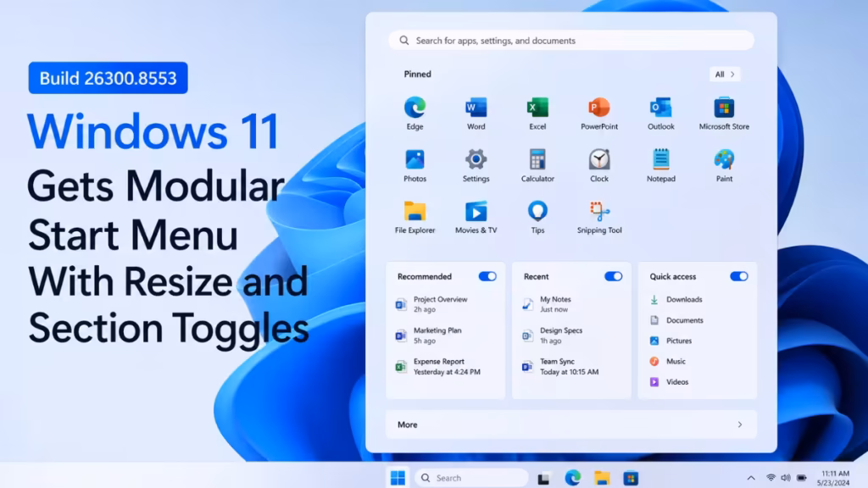Open File Explorer from the taskbar
The width and height of the screenshot is (868, 488).
point(602,478)
